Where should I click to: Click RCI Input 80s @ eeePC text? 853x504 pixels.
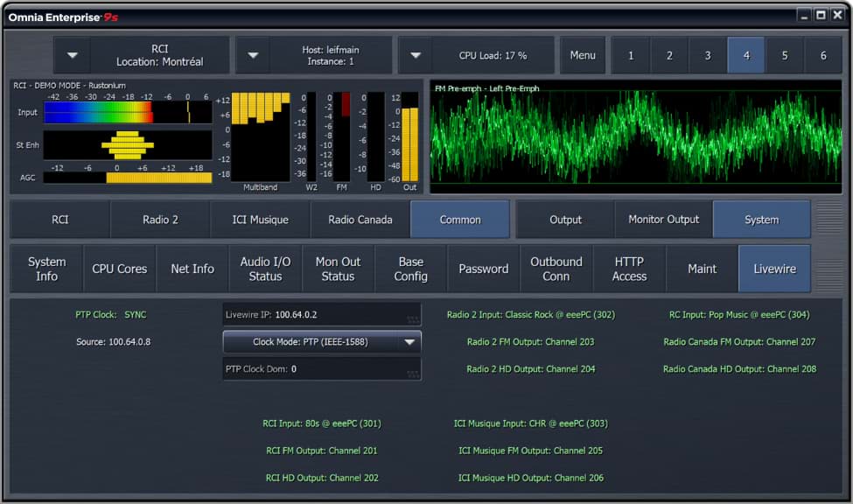tap(322, 423)
